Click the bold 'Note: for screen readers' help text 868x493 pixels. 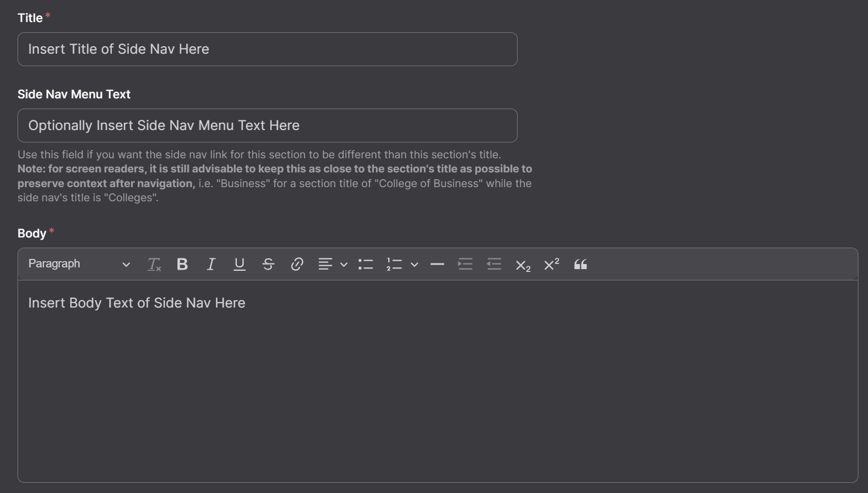[x=275, y=176]
